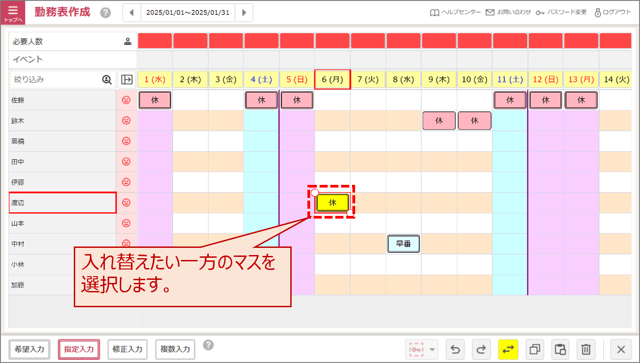Click the 複数入力 button
This screenshot has width=640, height=363.
pyautogui.click(x=175, y=350)
